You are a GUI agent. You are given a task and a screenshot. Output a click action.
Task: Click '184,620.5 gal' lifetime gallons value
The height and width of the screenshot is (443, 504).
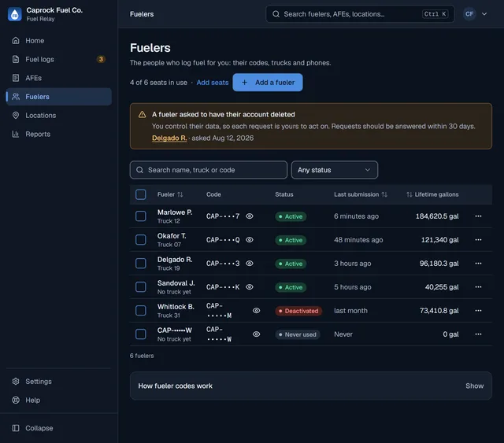tap(437, 216)
